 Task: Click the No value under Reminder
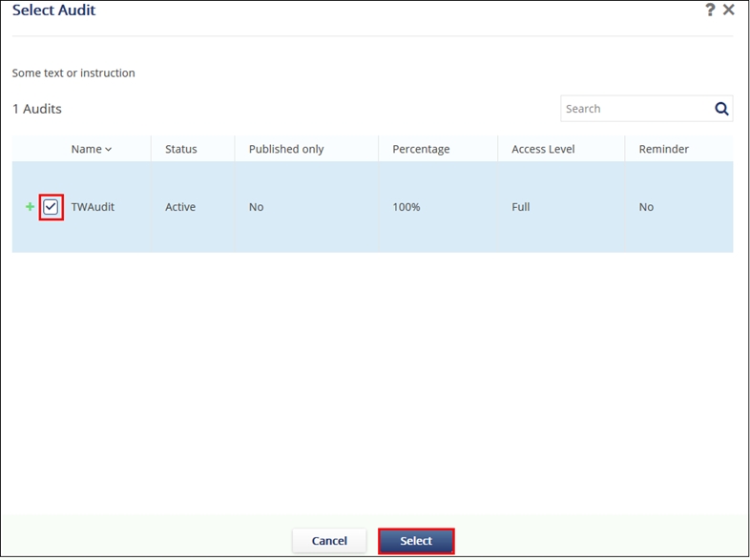(646, 207)
